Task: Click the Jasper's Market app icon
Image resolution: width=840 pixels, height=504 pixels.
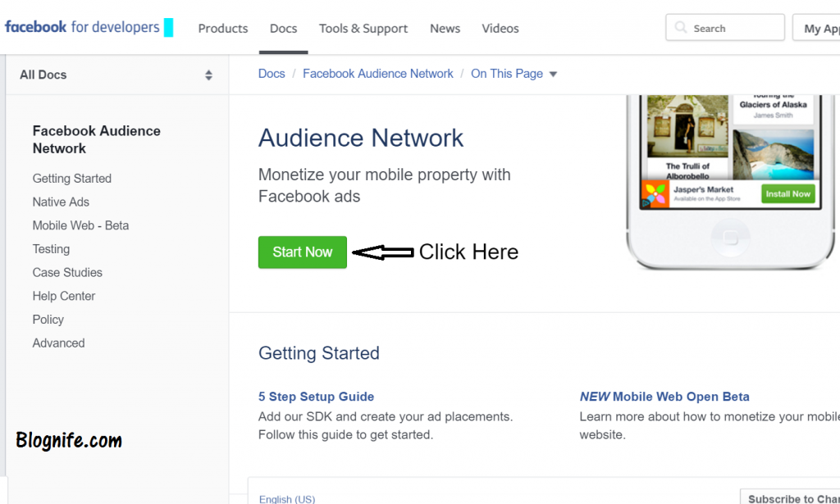Action: click(x=655, y=194)
